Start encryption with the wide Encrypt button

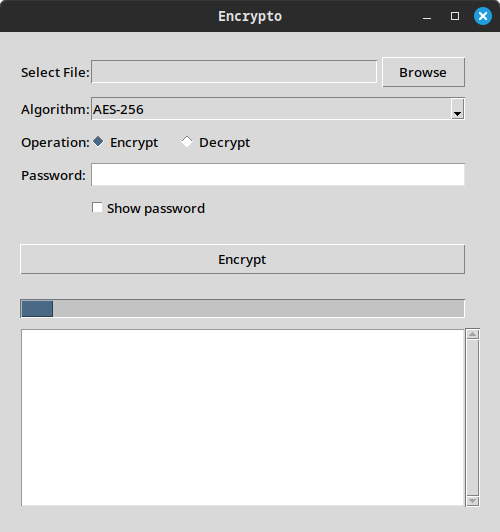tap(243, 259)
